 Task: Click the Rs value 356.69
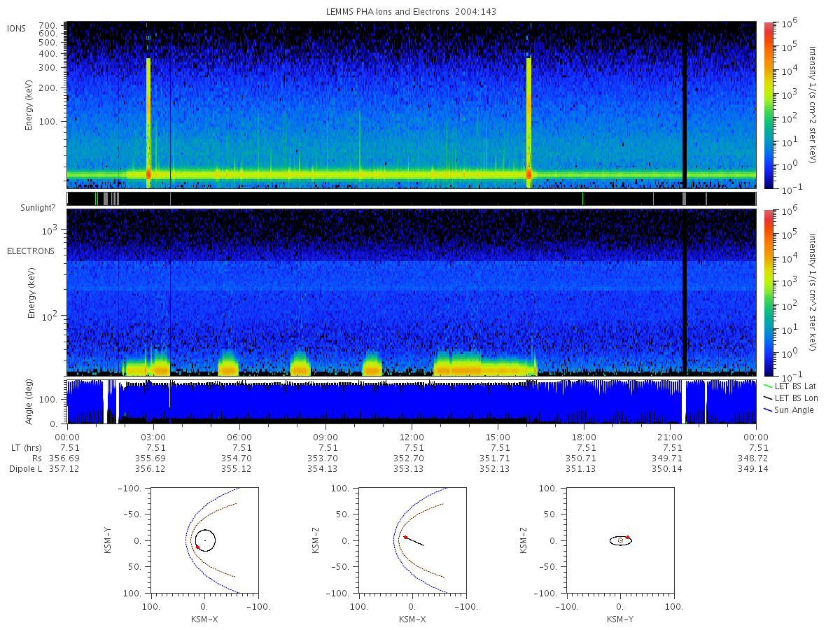click(64, 458)
